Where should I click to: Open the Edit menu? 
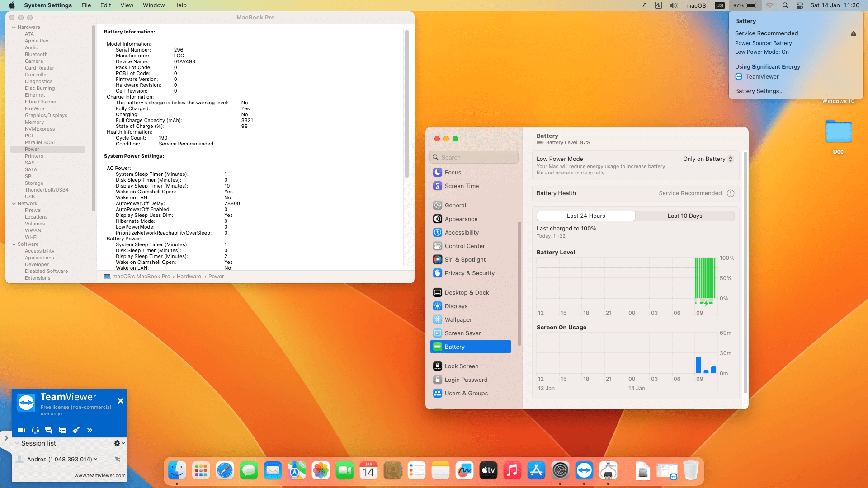click(106, 5)
